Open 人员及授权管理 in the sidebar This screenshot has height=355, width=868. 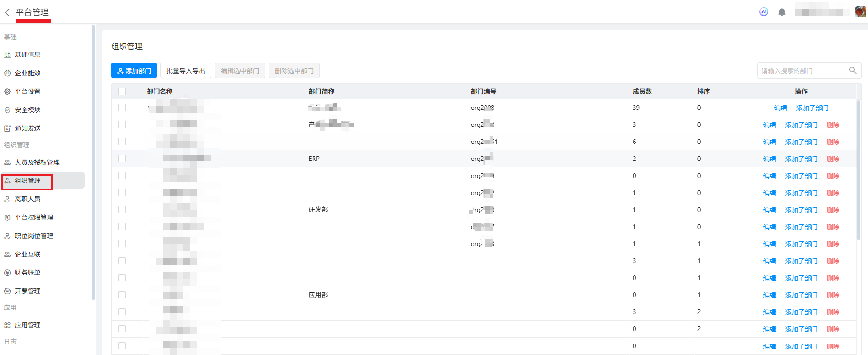[x=37, y=162]
